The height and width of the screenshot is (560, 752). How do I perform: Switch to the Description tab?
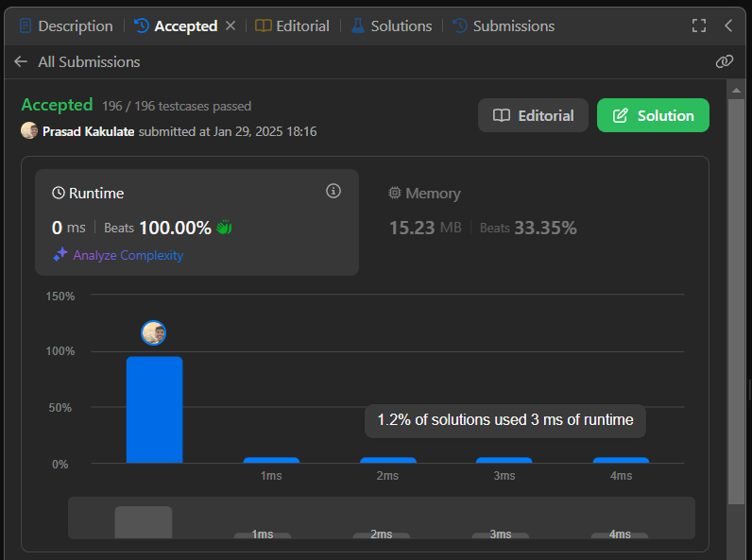66,25
